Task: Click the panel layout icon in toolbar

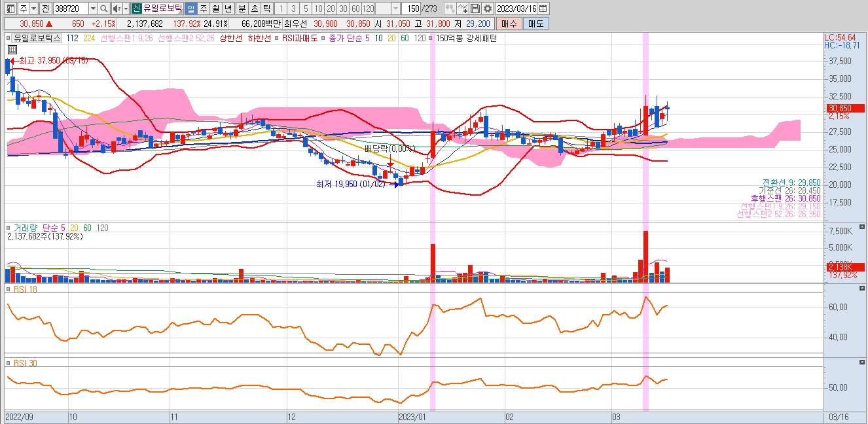Action: (10, 9)
